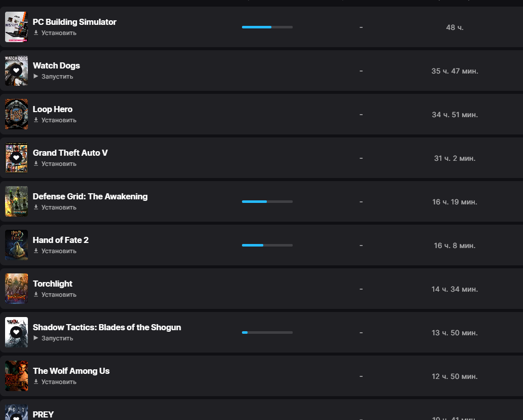Select The Wolf Among Us cover art
The height and width of the screenshot is (420, 523).
point(16,376)
